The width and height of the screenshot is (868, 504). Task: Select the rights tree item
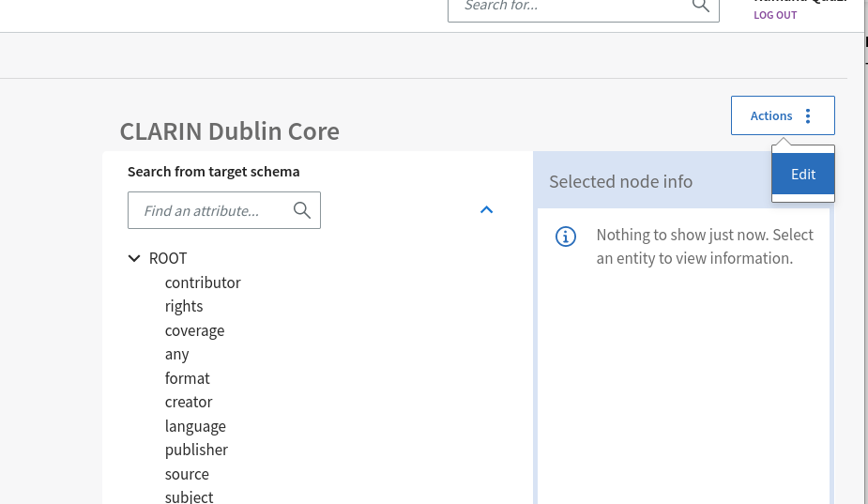(184, 306)
